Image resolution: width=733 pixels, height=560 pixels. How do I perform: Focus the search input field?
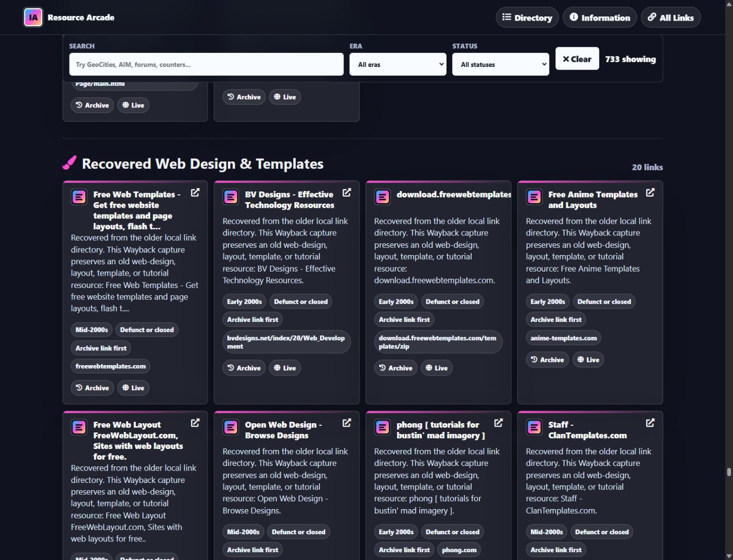(x=206, y=64)
